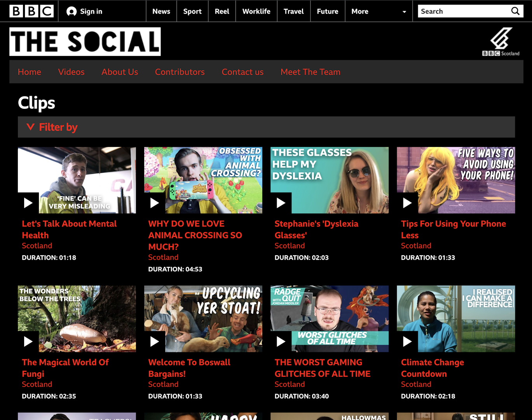
Task: Click the DURATION: 03:40 text
Action: pyautogui.click(x=302, y=396)
